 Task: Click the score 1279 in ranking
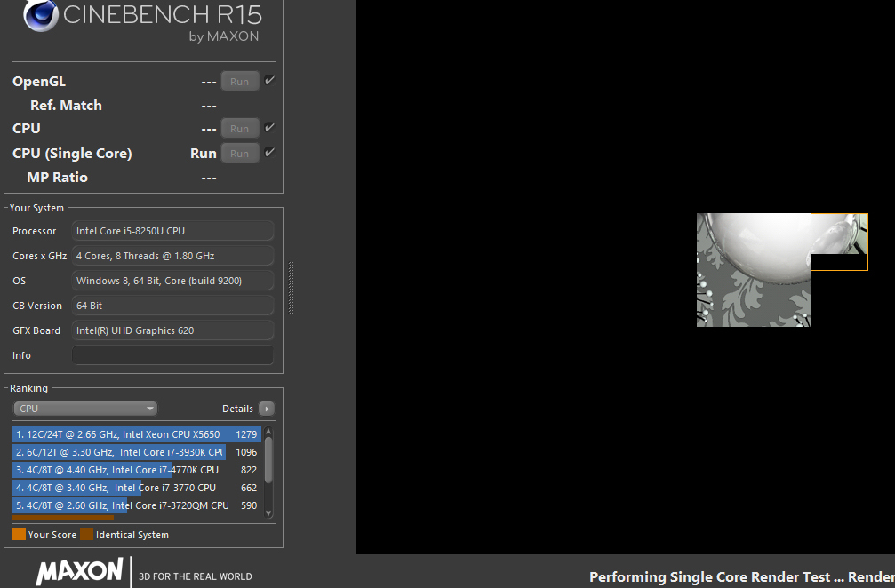coord(246,434)
